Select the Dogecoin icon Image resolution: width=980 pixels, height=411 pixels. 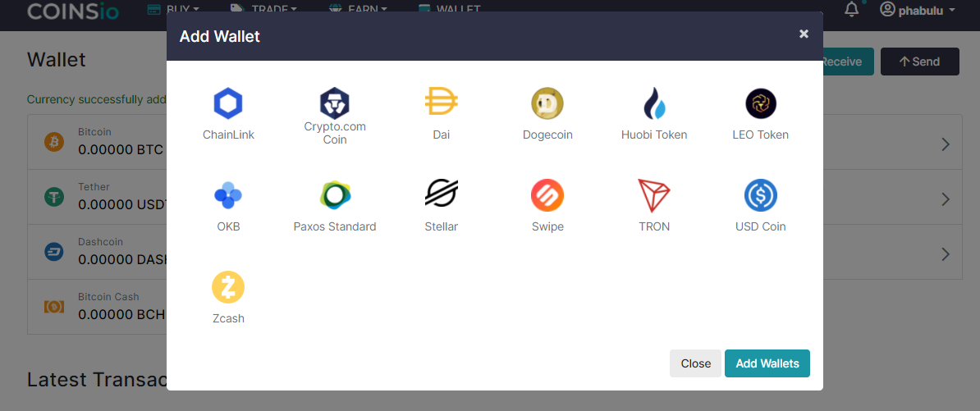(547, 103)
